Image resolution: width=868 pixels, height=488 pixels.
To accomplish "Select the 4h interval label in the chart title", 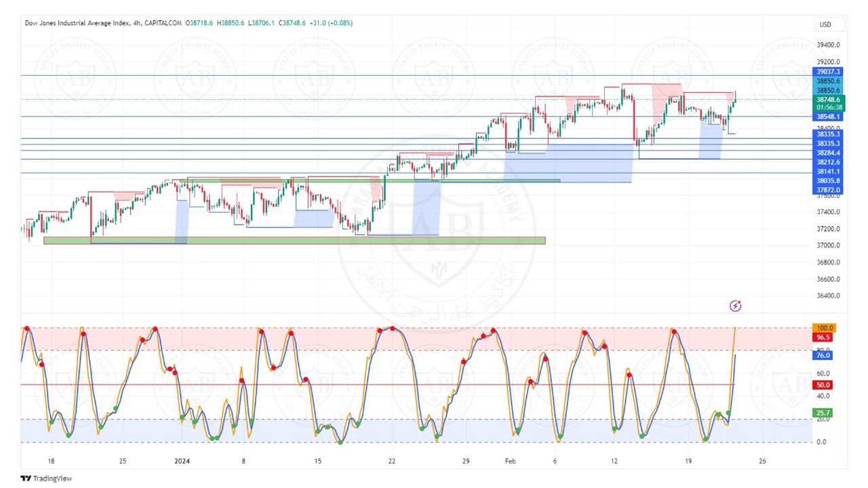I will pos(138,23).
